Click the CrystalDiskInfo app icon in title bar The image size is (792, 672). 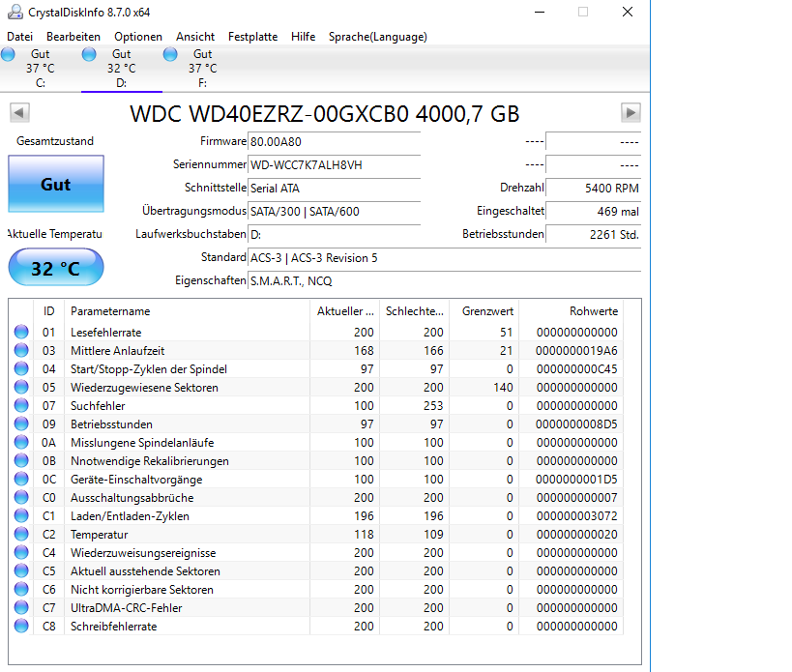[x=15, y=12]
